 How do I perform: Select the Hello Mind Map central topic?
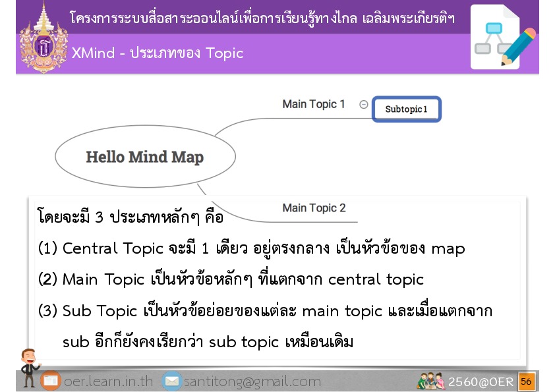pos(145,157)
